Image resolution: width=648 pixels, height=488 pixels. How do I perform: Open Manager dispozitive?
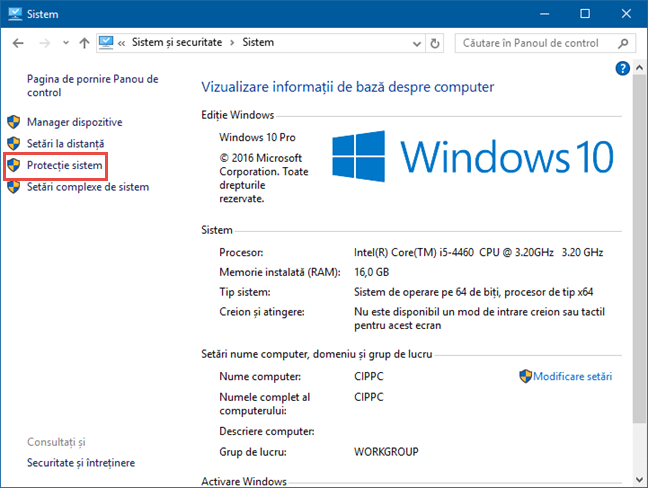[x=74, y=122]
